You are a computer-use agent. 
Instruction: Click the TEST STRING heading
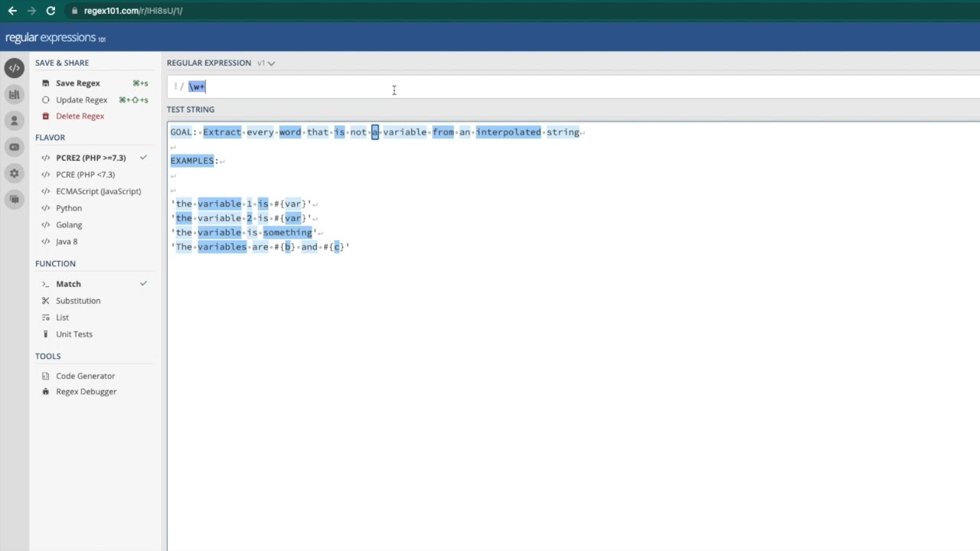(191, 109)
